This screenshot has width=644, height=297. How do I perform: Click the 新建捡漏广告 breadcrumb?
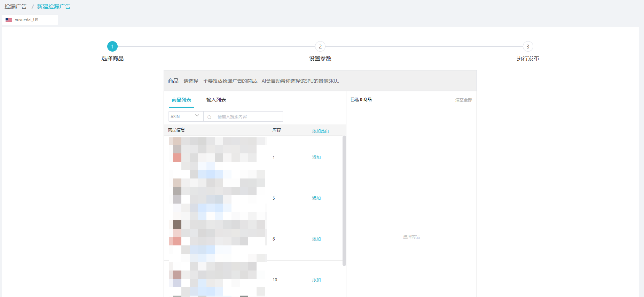(x=54, y=7)
